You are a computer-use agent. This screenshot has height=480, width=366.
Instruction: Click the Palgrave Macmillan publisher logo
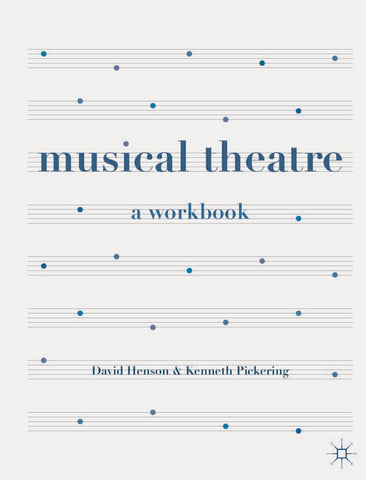tap(341, 453)
